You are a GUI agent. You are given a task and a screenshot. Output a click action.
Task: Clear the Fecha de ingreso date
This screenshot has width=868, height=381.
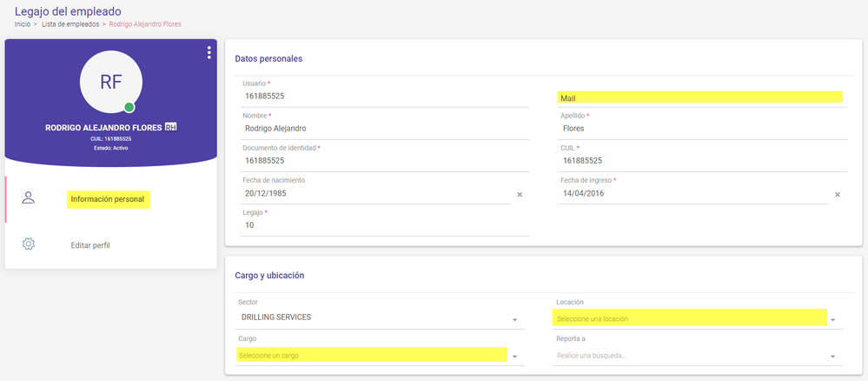tap(838, 195)
